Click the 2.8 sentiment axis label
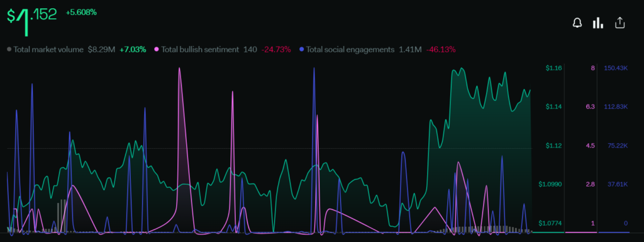Screen dimensions: 644x242 pos(591,184)
